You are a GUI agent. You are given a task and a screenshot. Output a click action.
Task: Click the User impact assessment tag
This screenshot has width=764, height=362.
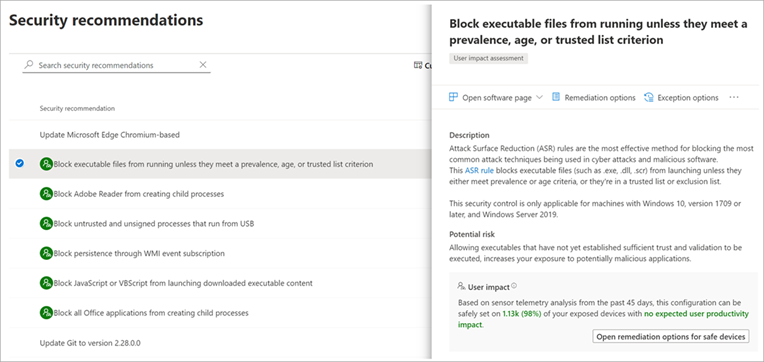488,58
